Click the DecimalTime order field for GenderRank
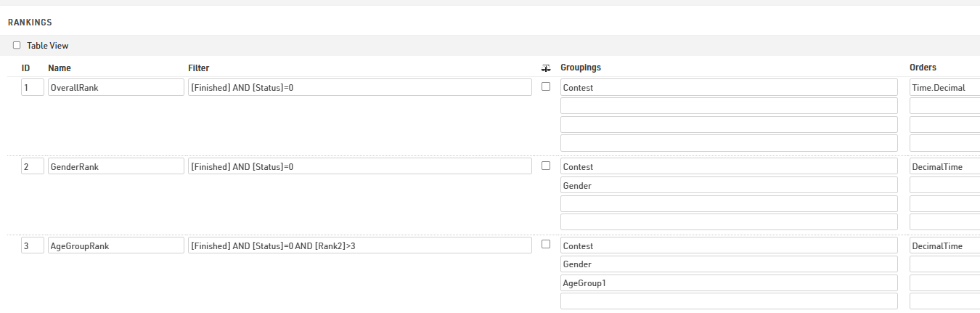The width and height of the screenshot is (980, 313). click(x=944, y=166)
